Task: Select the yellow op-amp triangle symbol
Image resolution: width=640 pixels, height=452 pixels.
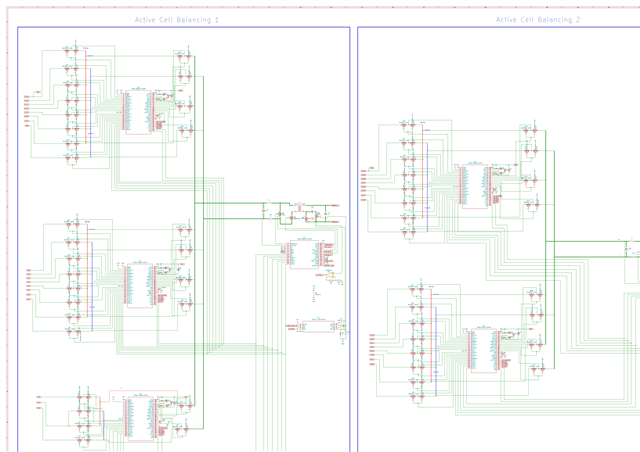Action: 330,275
